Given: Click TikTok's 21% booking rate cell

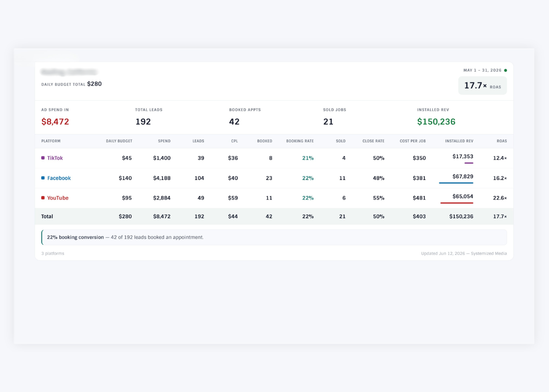Looking at the screenshot, I should [308, 158].
